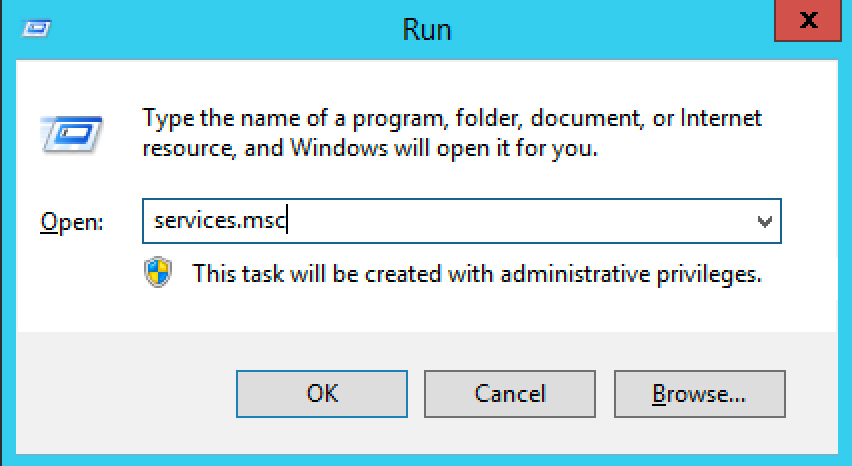Click the "Open:" label

(x=72, y=223)
